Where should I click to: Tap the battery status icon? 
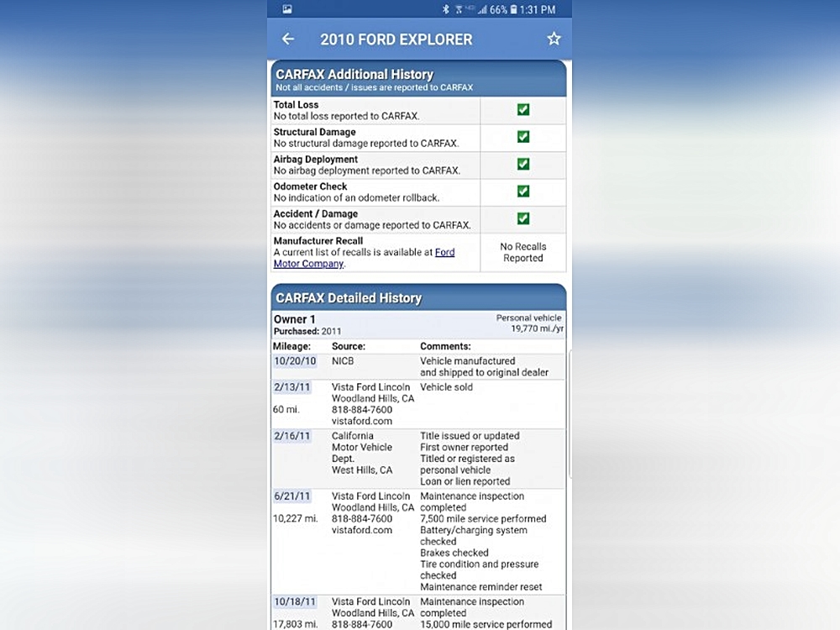tap(514, 9)
